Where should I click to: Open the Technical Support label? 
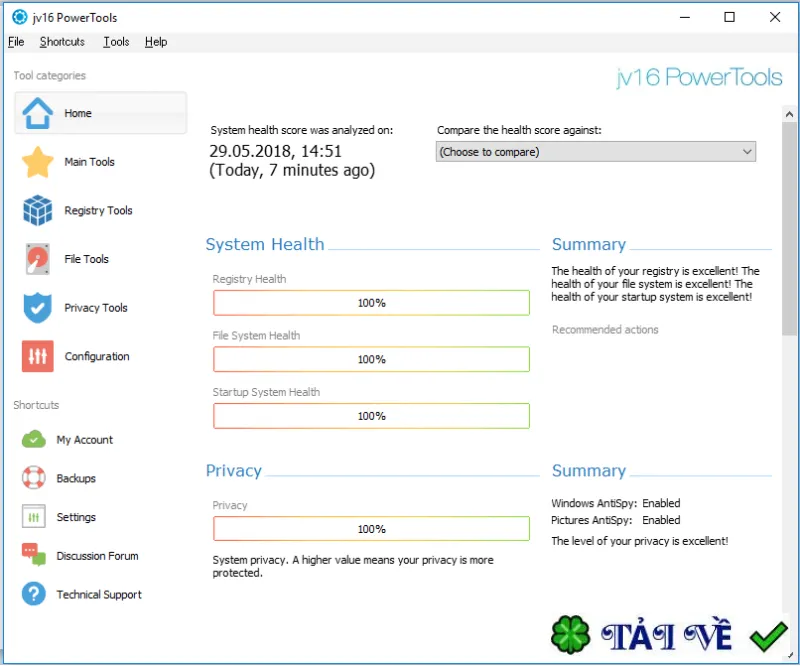point(99,595)
